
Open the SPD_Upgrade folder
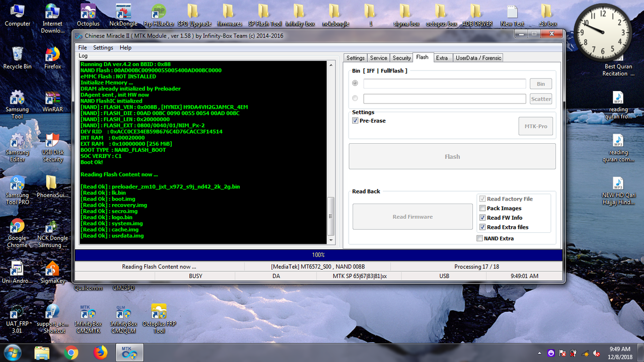click(194, 15)
